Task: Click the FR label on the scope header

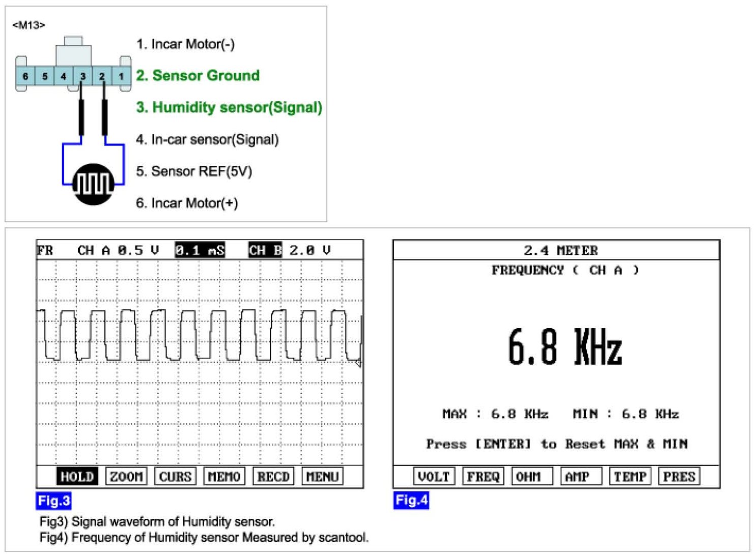Action: [x=45, y=250]
